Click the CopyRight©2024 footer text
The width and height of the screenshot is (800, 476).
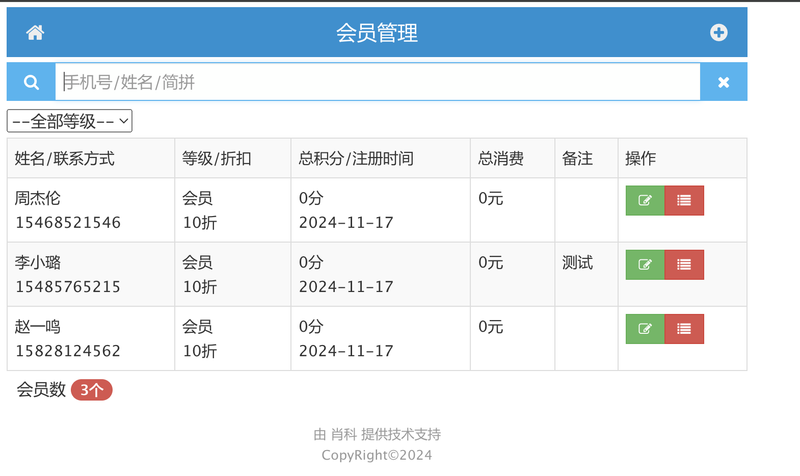[377, 455]
